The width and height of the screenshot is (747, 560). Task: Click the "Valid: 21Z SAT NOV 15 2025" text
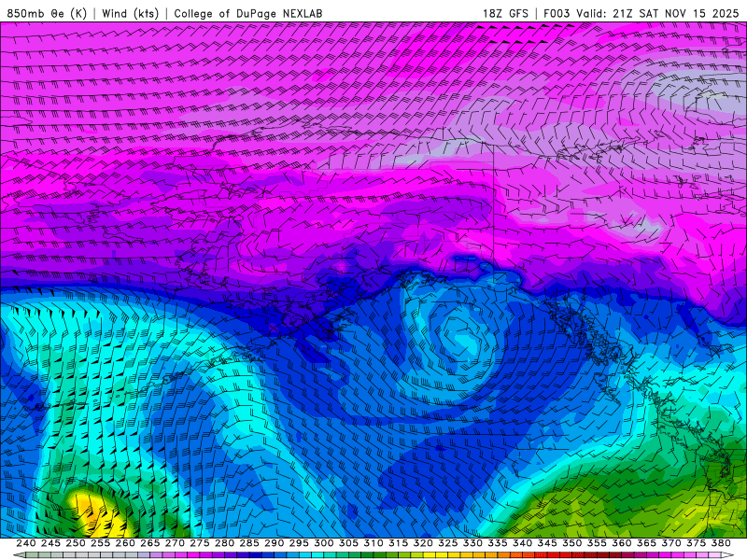point(657,13)
